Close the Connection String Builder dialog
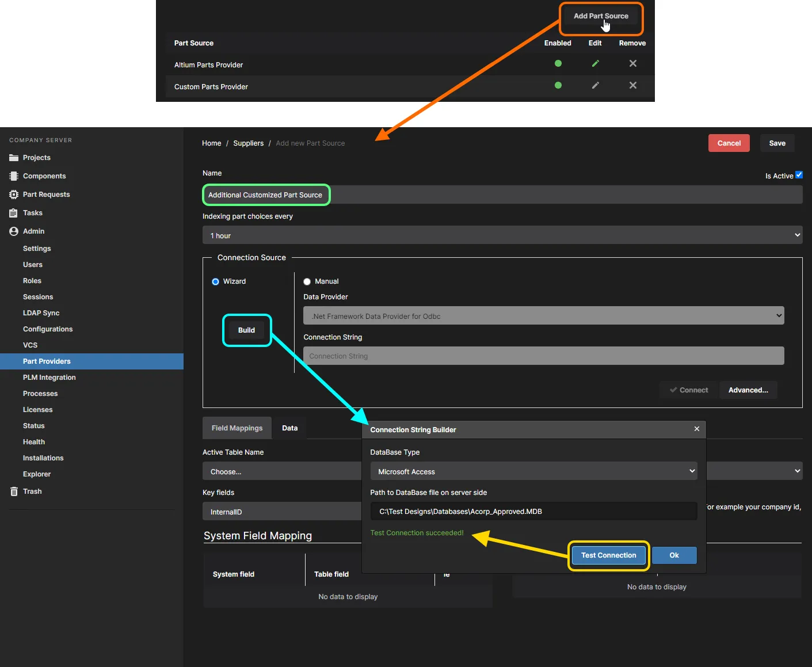 [x=697, y=429]
